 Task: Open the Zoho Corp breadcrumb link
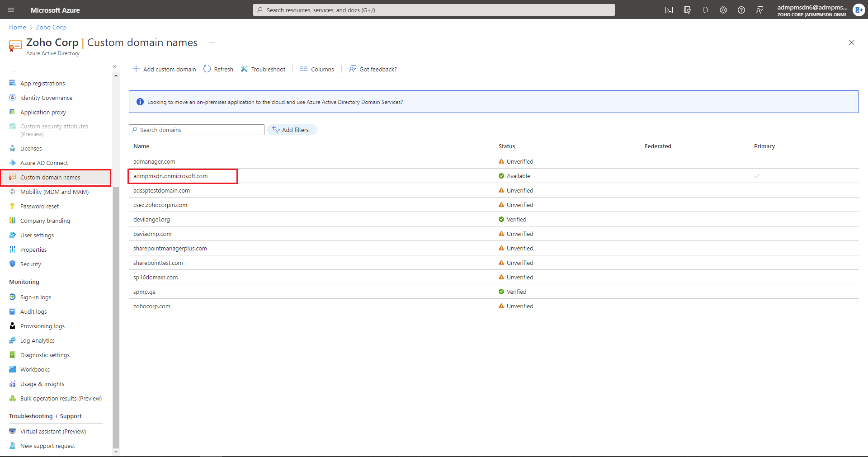tap(50, 27)
